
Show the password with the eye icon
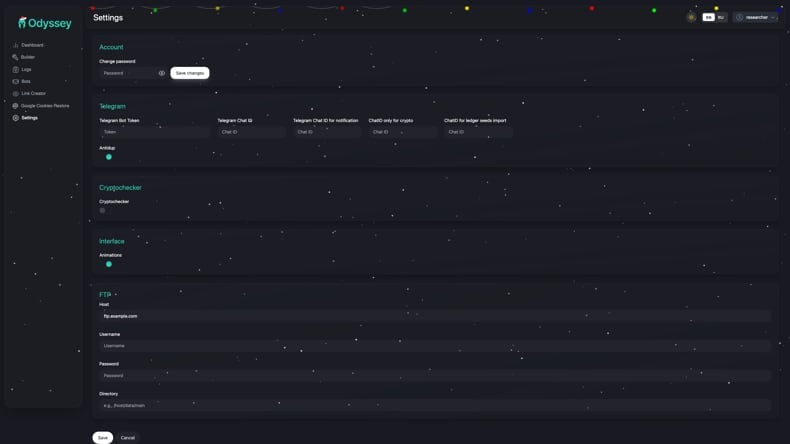[162, 73]
